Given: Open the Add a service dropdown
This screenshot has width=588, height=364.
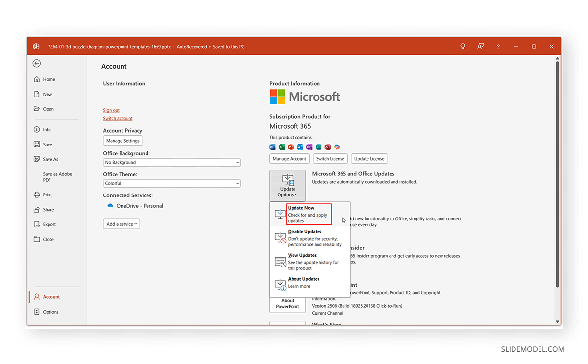Looking at the screenshot, I should [121, 223].
